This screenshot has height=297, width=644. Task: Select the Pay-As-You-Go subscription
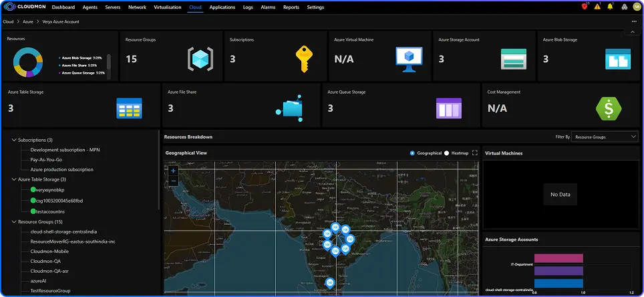pyautogui.click(x=46, y=160)
